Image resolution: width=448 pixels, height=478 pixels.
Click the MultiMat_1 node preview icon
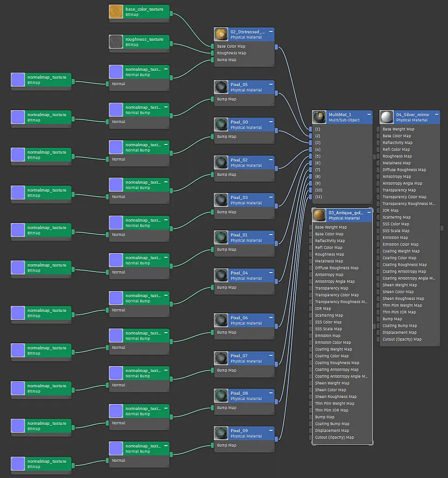[319, 117]
